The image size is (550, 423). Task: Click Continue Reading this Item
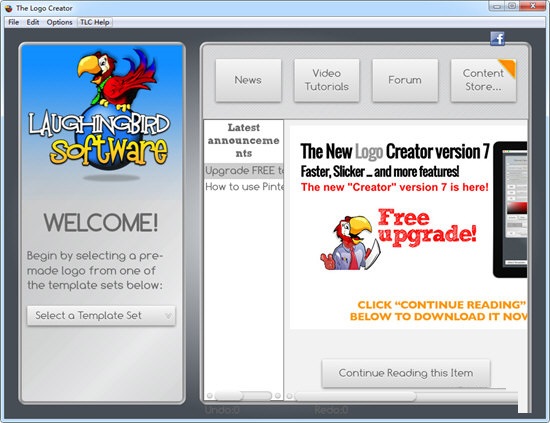[406, 373]
